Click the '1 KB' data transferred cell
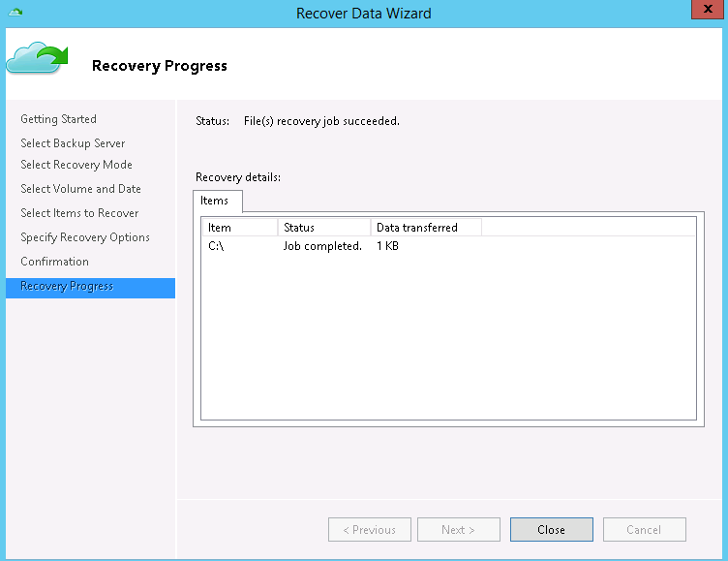 coord(387,246)
